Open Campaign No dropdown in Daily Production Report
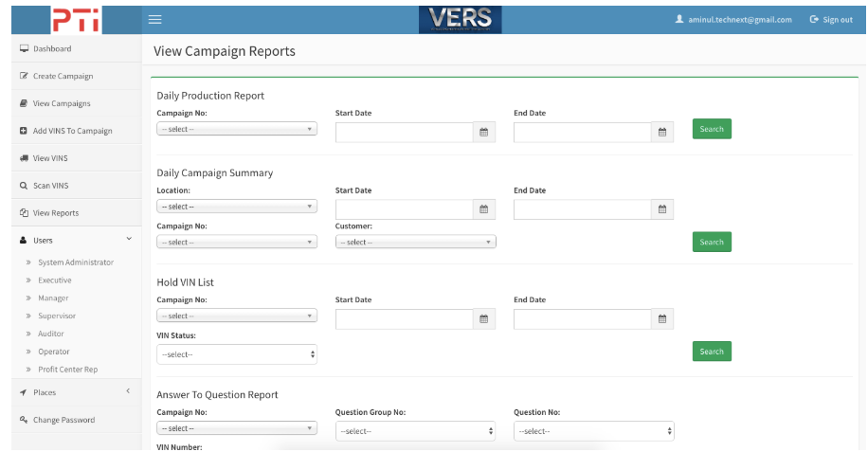Screen dimensions: 868x470 236,129
